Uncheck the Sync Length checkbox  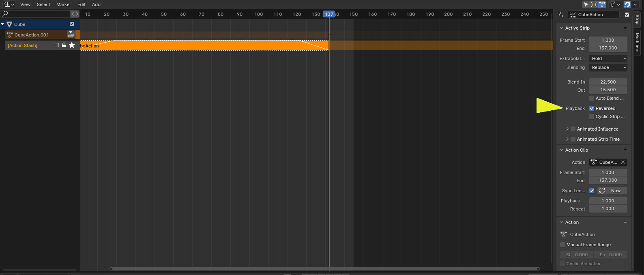pos(592,191)
